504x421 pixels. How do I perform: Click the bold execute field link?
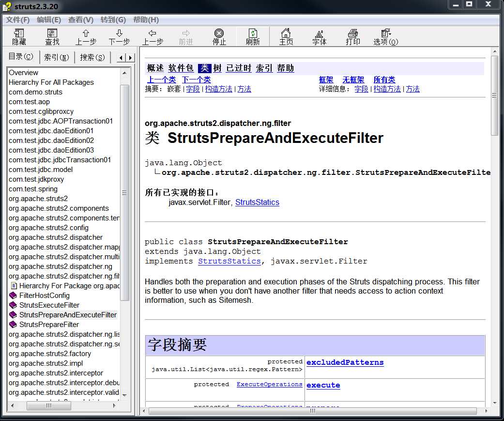pos(323,385)
